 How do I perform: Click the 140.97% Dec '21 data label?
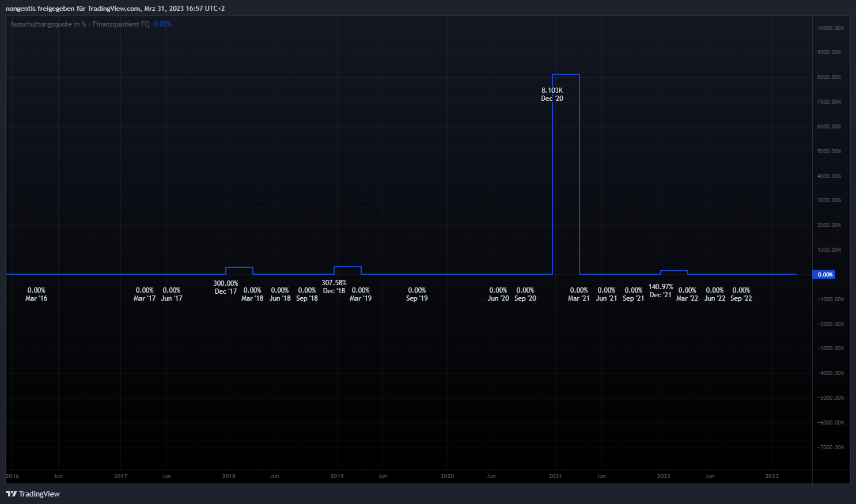[x=660, y=291]
